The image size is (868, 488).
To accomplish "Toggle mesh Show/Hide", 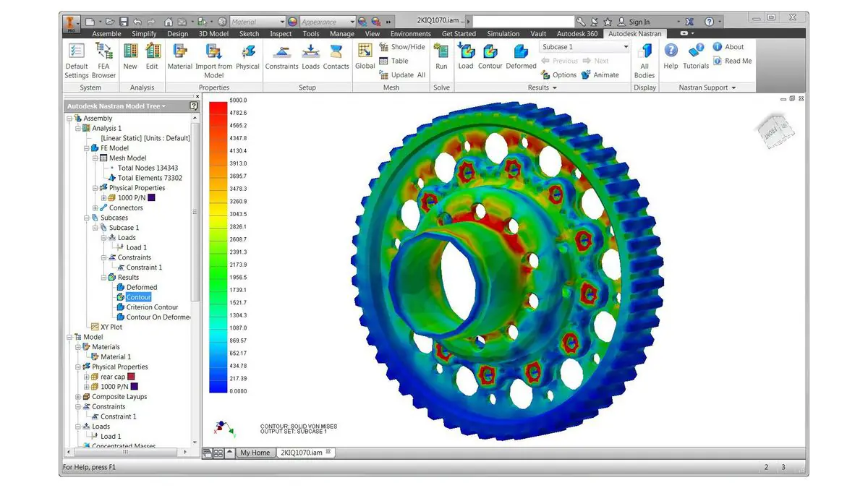I will click(402, 47).
